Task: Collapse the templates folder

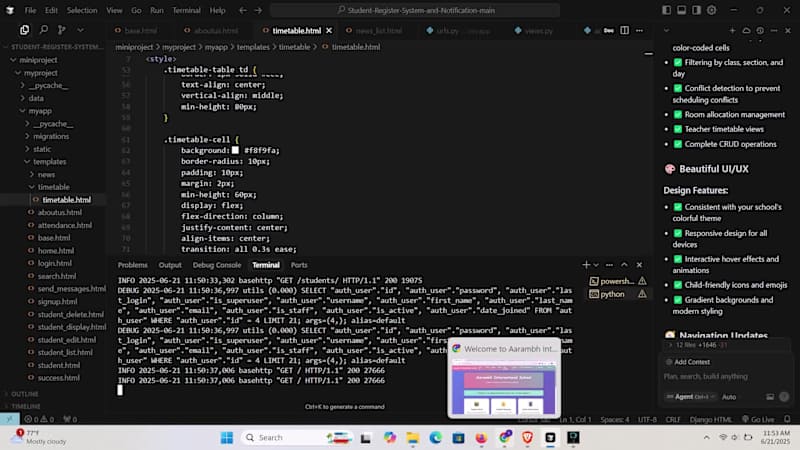Action: 49,162
